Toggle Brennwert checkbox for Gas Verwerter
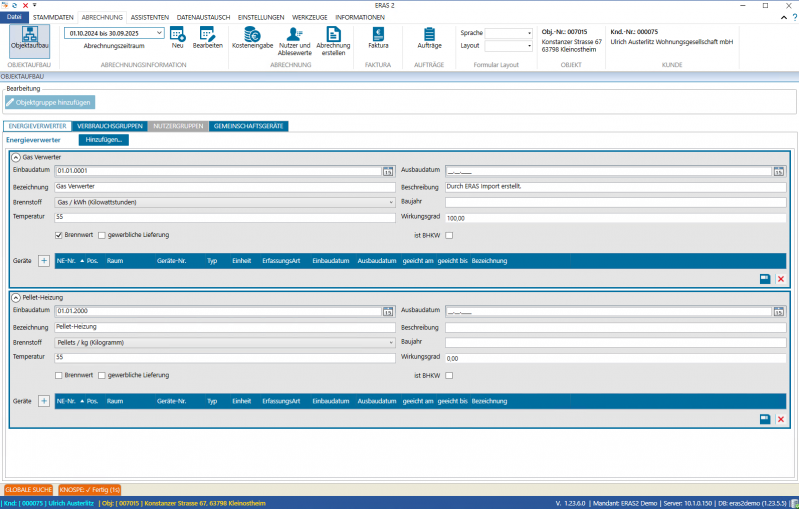799x509 pixels. (x=59, y=235)
